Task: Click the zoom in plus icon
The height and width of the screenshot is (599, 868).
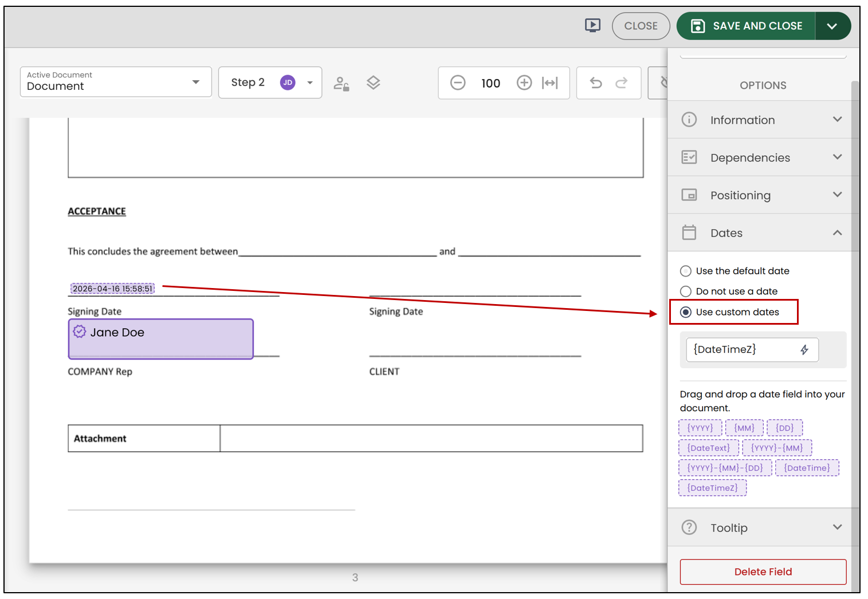Action: 524,83
